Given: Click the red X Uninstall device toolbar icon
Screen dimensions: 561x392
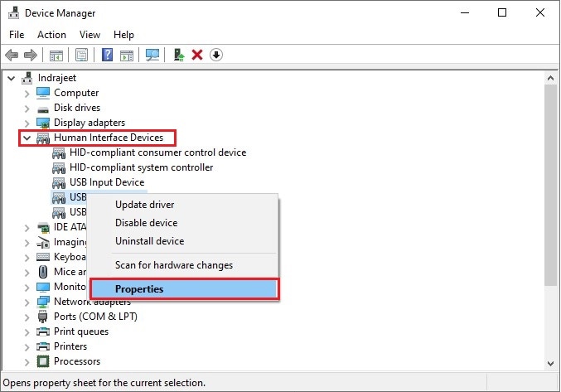Looking at the screenshot, I should [197, 56].
